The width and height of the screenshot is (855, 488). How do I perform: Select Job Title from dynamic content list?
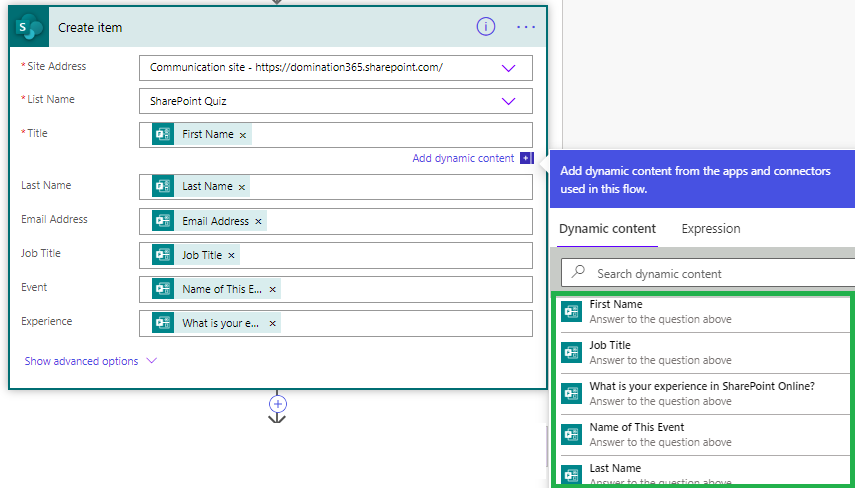coord(706,352)
